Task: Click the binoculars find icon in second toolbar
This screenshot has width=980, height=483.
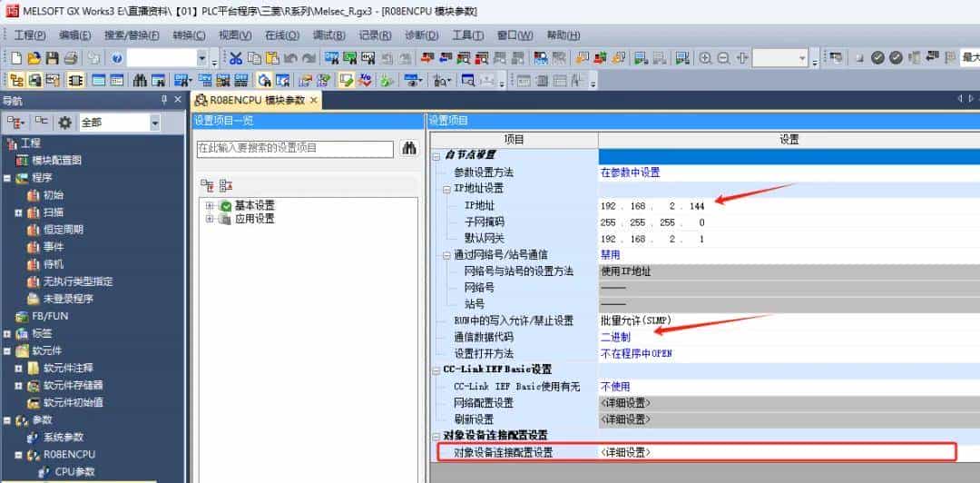Action: tap(140, 80)
